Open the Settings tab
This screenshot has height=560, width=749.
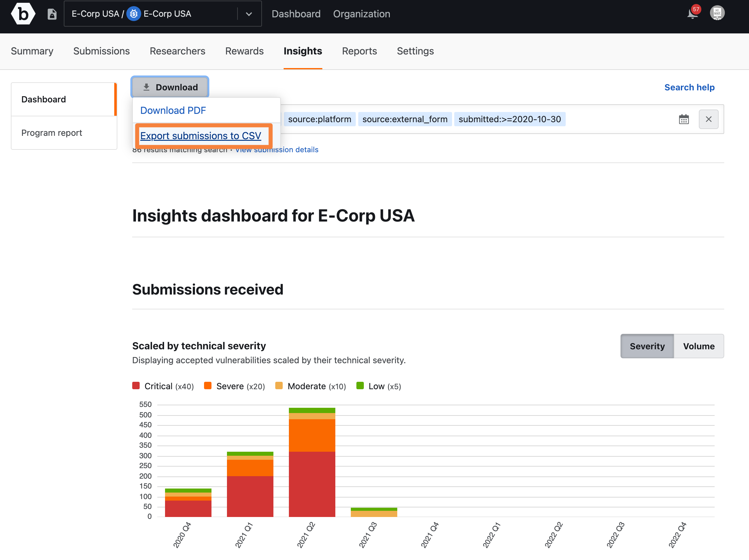coord(415,51)
